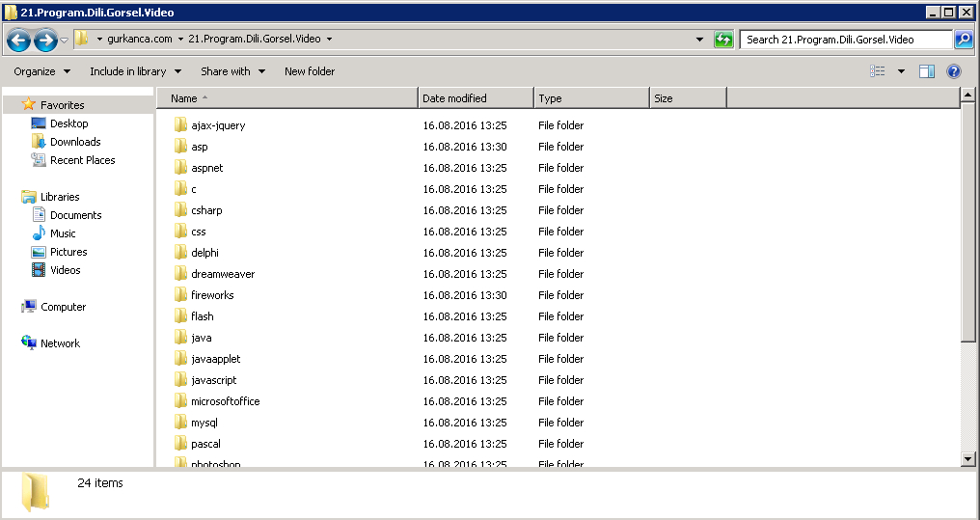The height and width of the screenshot is (520, 980).
Task: Open Include in library menu
Action: pyautogui.click(x=136, y=71)
